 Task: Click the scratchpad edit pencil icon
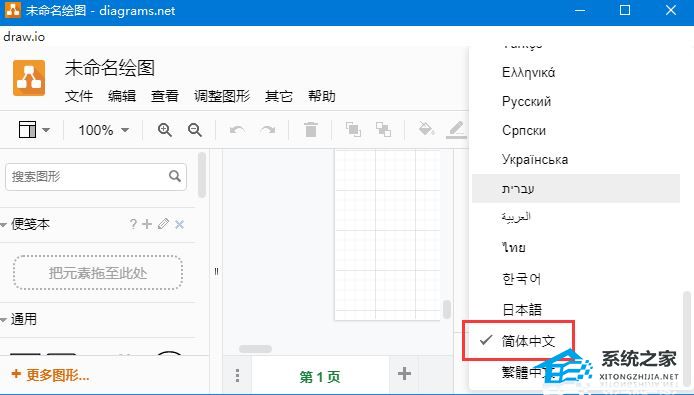[163, 224]
